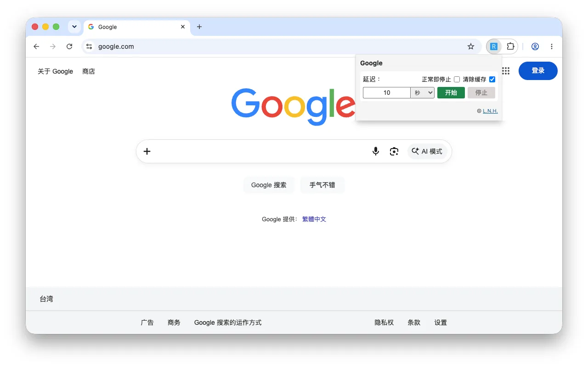Click the AI 模式 button
The height and width of the screenshot is (368, 588).
[x=427, y=151]
